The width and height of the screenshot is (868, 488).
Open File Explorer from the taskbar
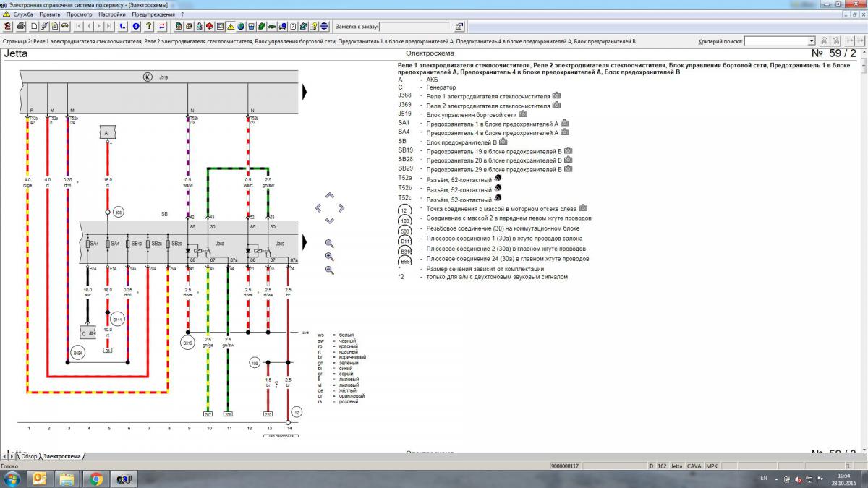(x=67, y=479)
